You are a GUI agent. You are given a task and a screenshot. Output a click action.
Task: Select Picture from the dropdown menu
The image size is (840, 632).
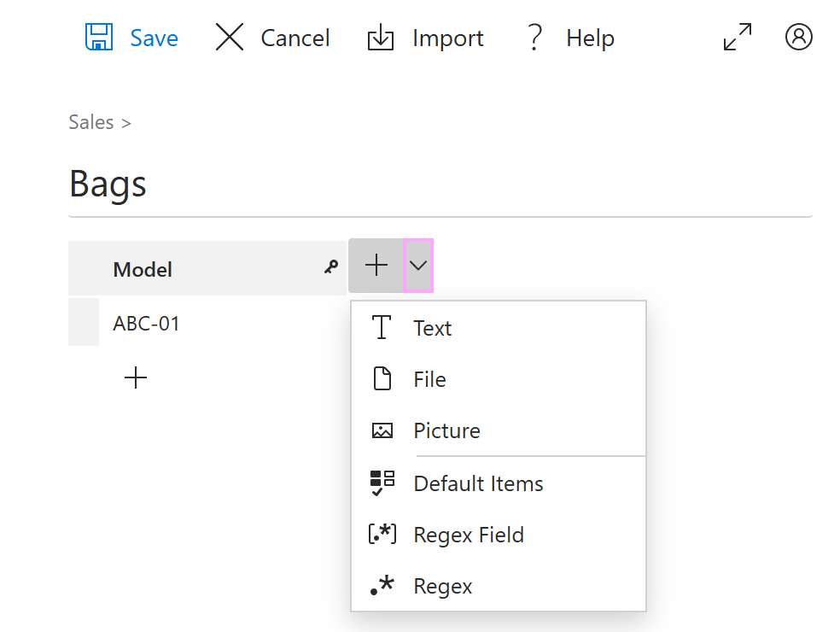pyautogui.click(x=446, y=430)
